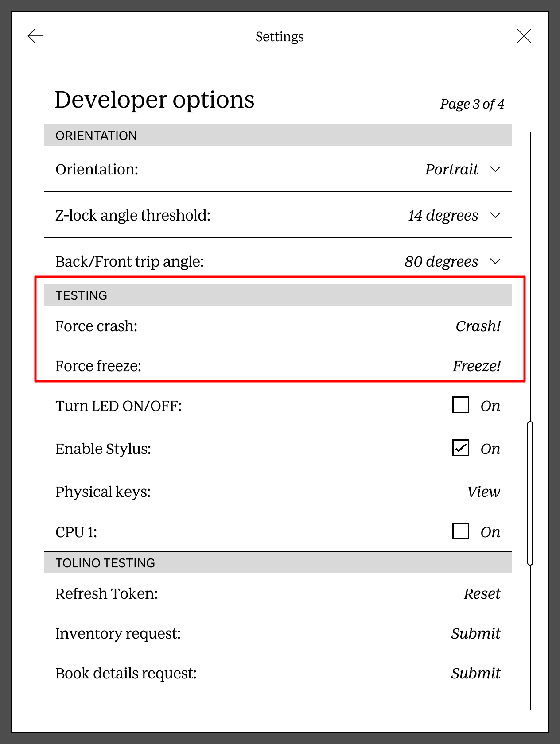Uncheck the Enable Stylus checkbox
The height and width of the screenshot is (744, 560).
pos(461,448)
